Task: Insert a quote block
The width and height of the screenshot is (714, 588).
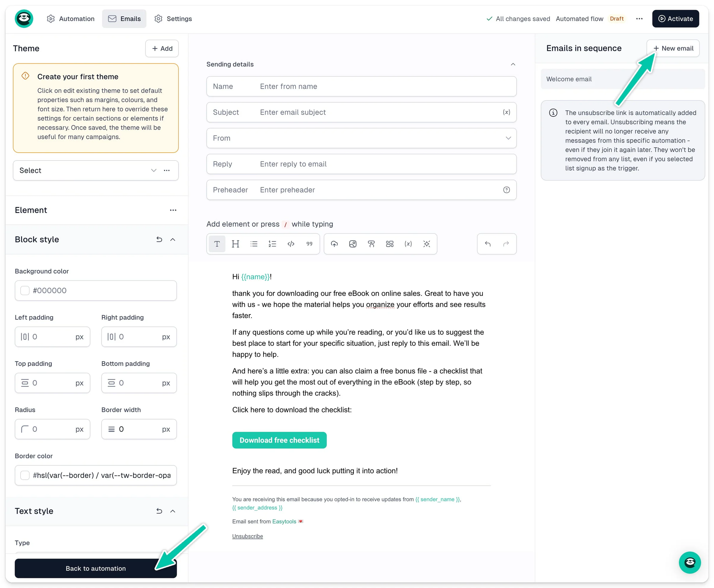Action: [309, 244]
